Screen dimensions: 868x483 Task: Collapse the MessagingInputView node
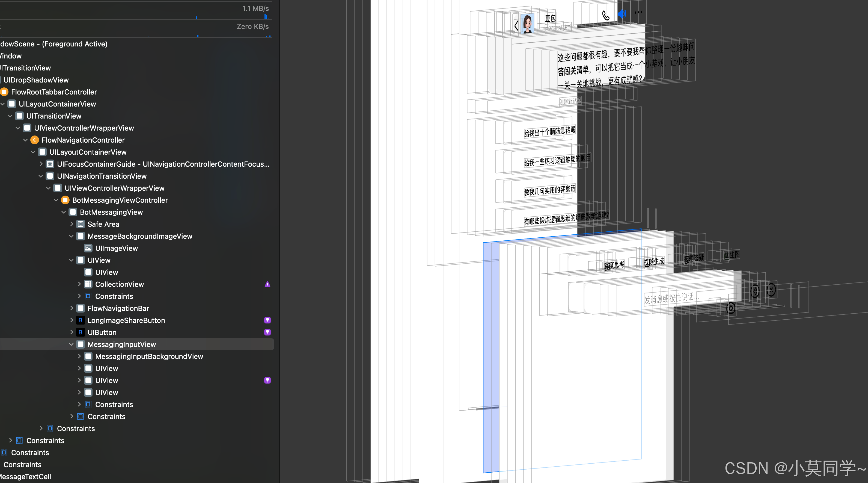[71, 344]
